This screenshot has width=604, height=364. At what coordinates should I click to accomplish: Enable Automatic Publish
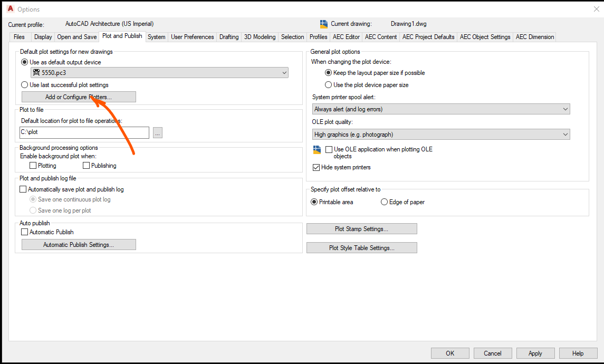(x=24, y=232)
